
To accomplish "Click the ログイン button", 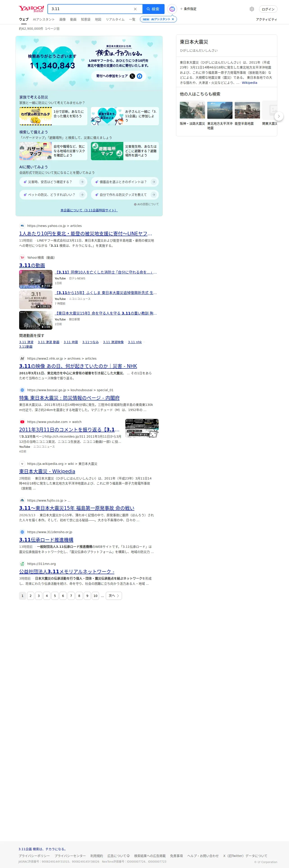I will click(268, 9).
